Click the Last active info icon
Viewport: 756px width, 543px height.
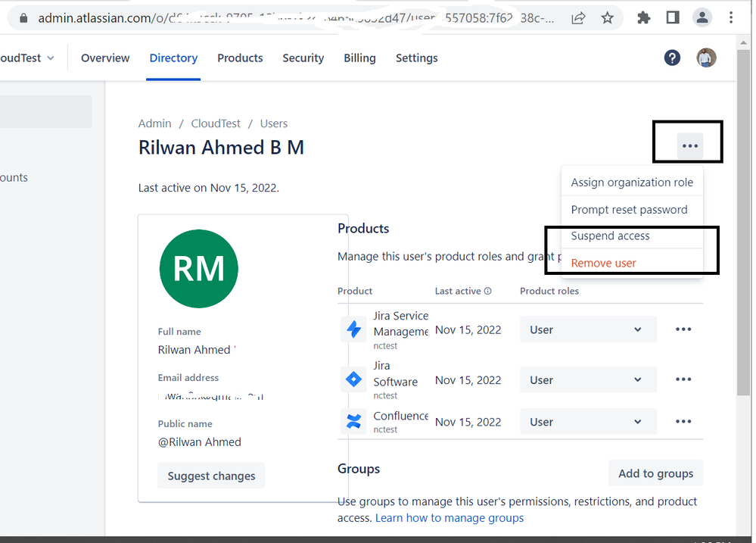pyautogui.click(x=487, y=291)
